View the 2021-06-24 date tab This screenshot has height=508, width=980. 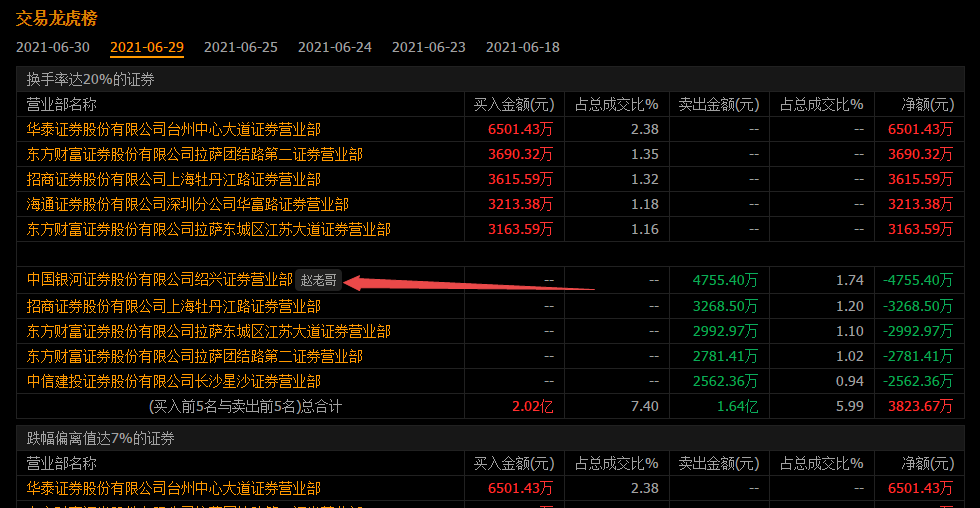tap(335, 47)
